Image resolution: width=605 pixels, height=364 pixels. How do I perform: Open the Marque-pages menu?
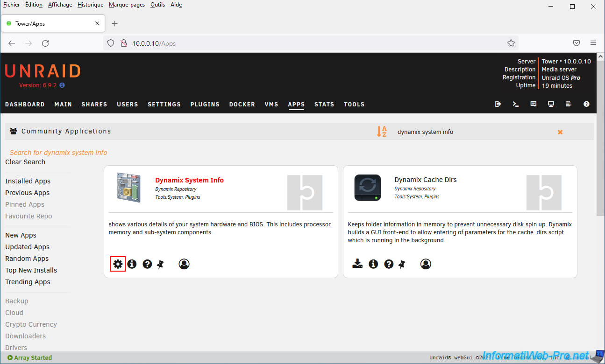127,5
